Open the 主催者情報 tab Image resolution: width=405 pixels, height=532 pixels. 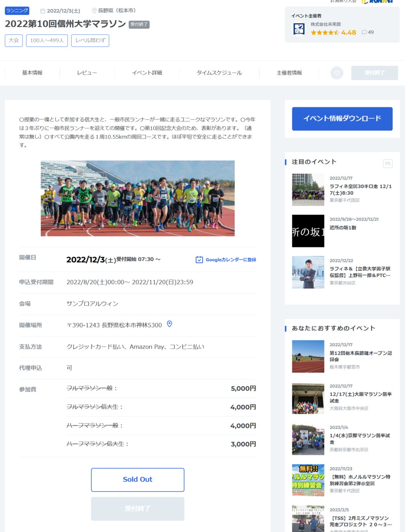click(289, 73)
